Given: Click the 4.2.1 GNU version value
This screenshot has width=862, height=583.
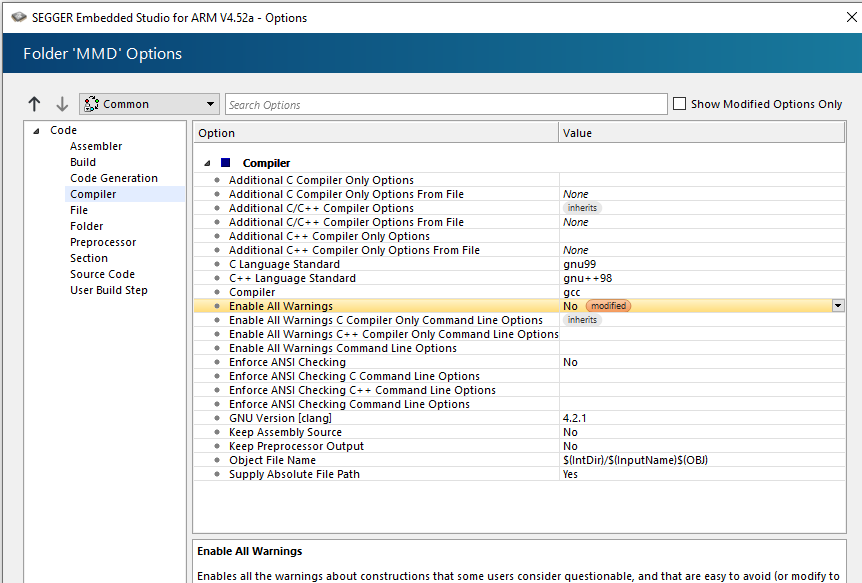Looking at the screenshot, I should [574, 418].
